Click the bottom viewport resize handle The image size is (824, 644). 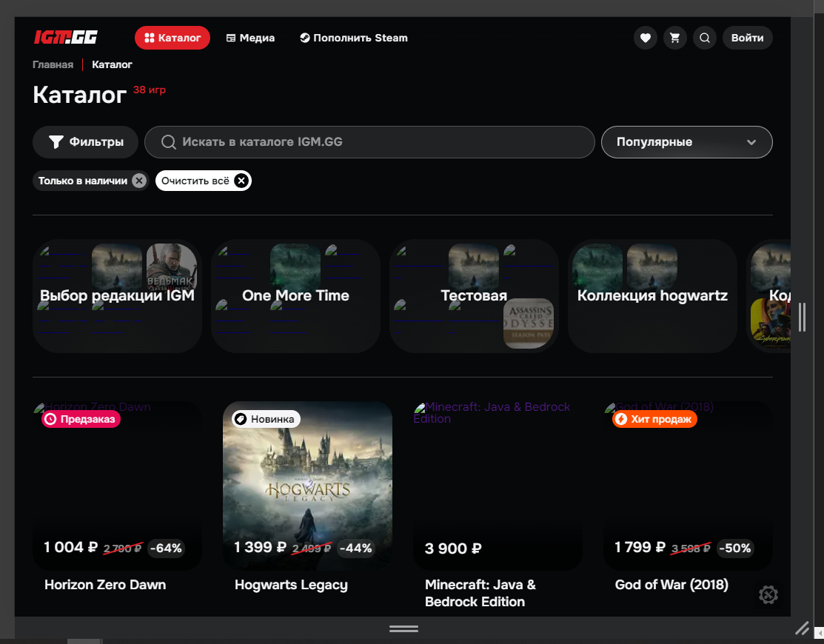click(x=403, y=628)
